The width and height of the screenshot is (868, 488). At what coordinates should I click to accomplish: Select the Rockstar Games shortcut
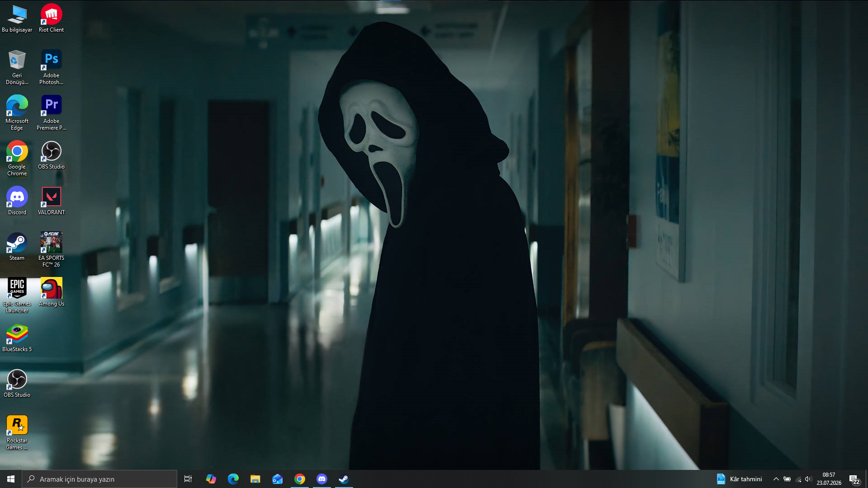tap(17, 432)
